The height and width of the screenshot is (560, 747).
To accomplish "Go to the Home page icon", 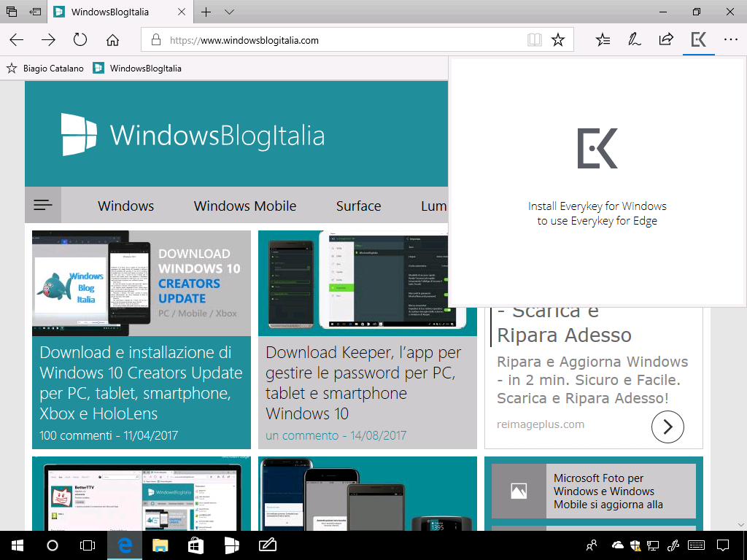I will (112, 39).
